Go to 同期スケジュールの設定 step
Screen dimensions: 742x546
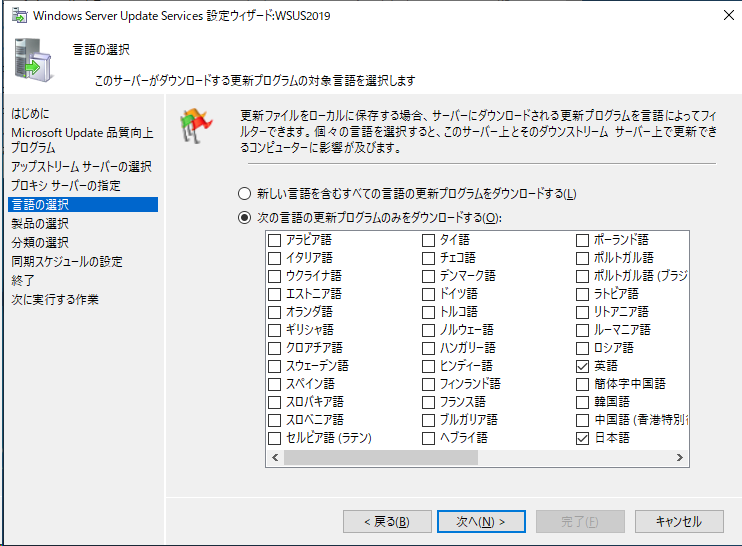click(x=67, y=261)
